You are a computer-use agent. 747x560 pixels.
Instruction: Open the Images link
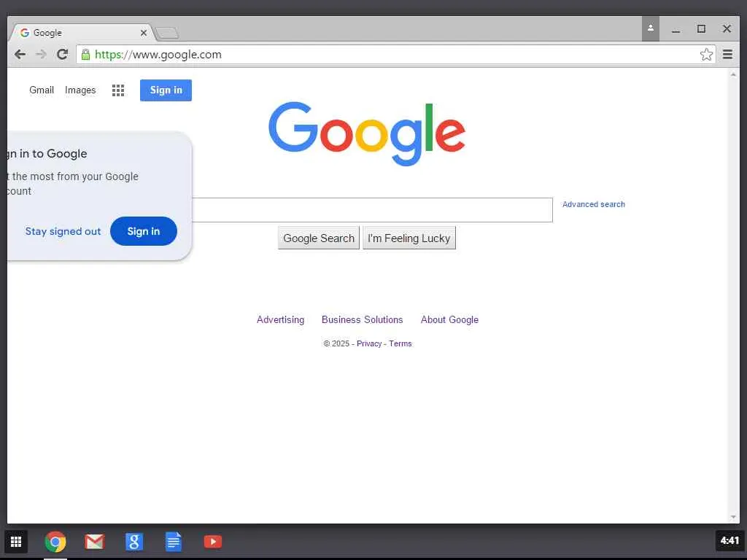pos(80,90)
